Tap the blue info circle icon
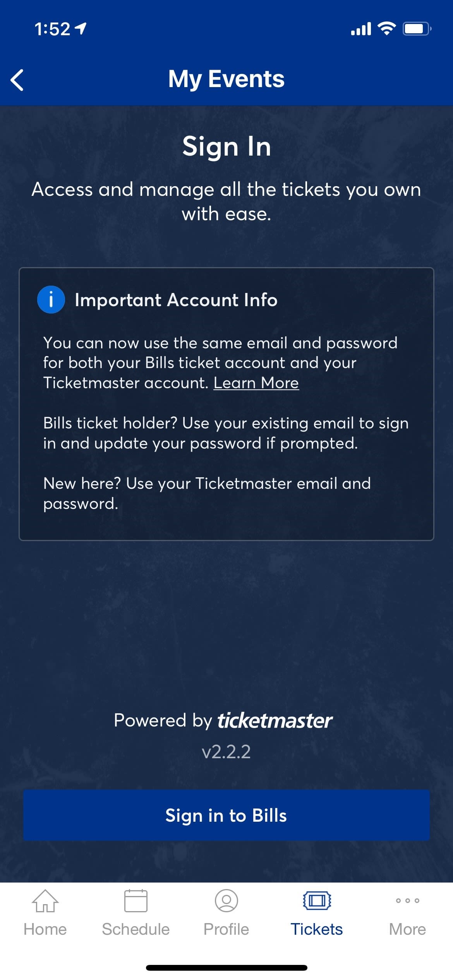The width and height of the screenshot is (453, 980). (x=51, y=300)
